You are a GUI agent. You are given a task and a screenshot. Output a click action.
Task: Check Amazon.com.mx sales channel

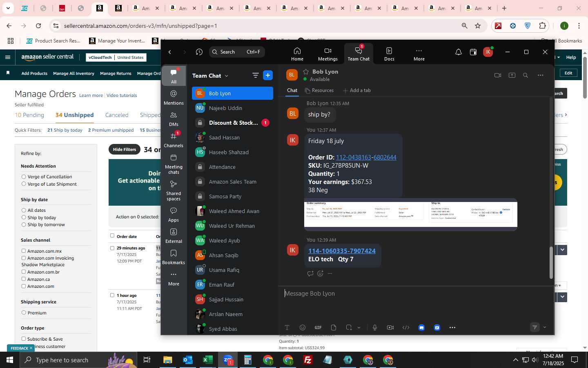[24, 251]
